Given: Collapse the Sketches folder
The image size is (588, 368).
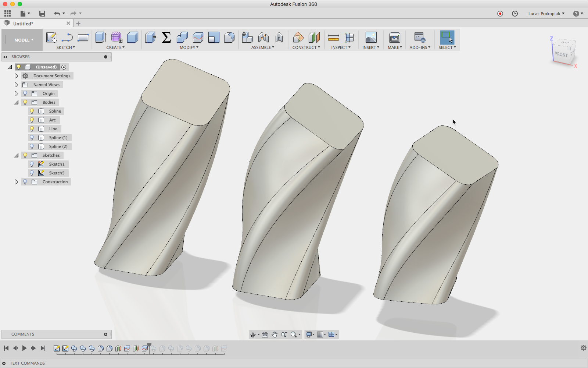Looking at the screenshot, I should coord(16,155).
